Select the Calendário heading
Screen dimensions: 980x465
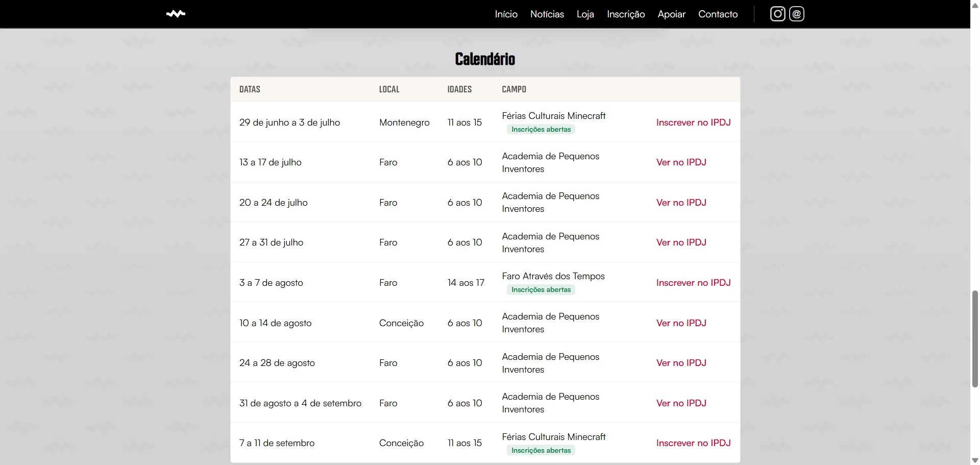click(x=485, y=59)
